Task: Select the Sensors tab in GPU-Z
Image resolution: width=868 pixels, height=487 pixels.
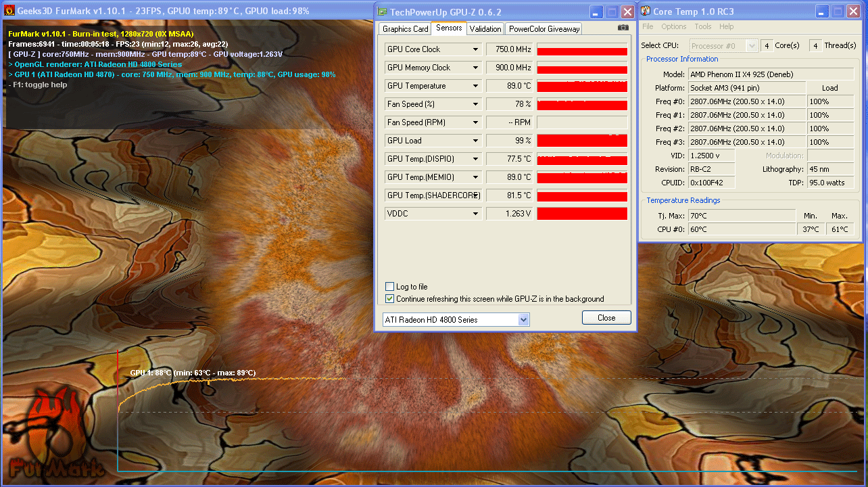Action: coord(449,28)
